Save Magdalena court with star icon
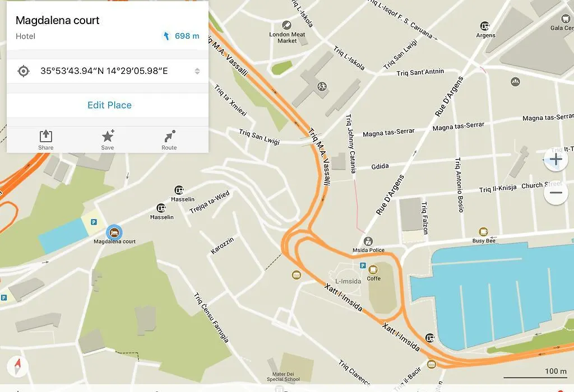The image size is (574, 392). (x=108, y=136)
